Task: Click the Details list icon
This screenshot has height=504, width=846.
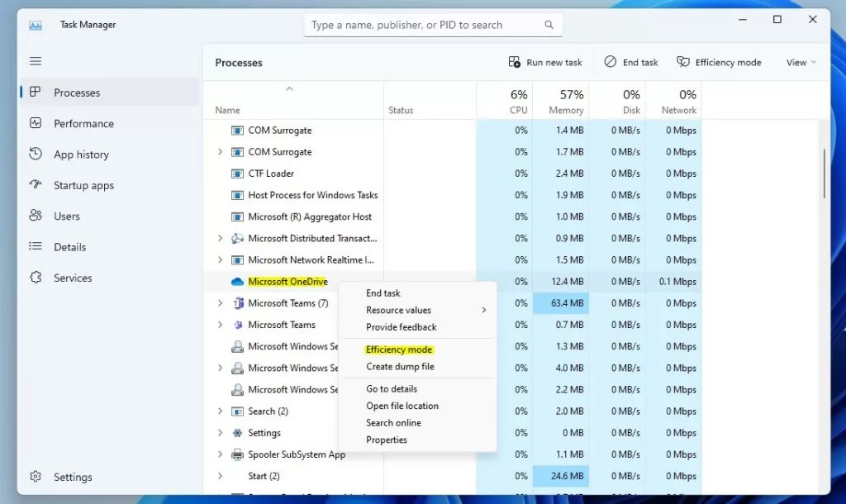Action: tap(36, 246)
